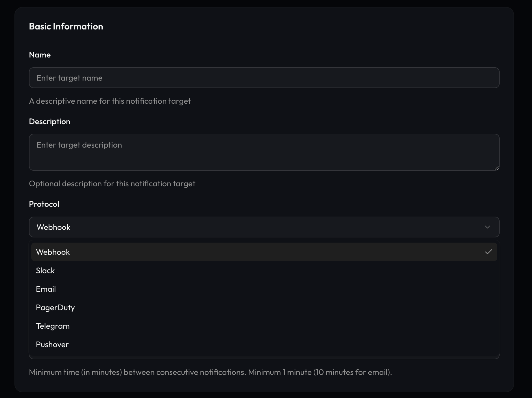Select Email from the protocol list
The width and height of the screenshot is (532, 398).
tap(46, 289)
